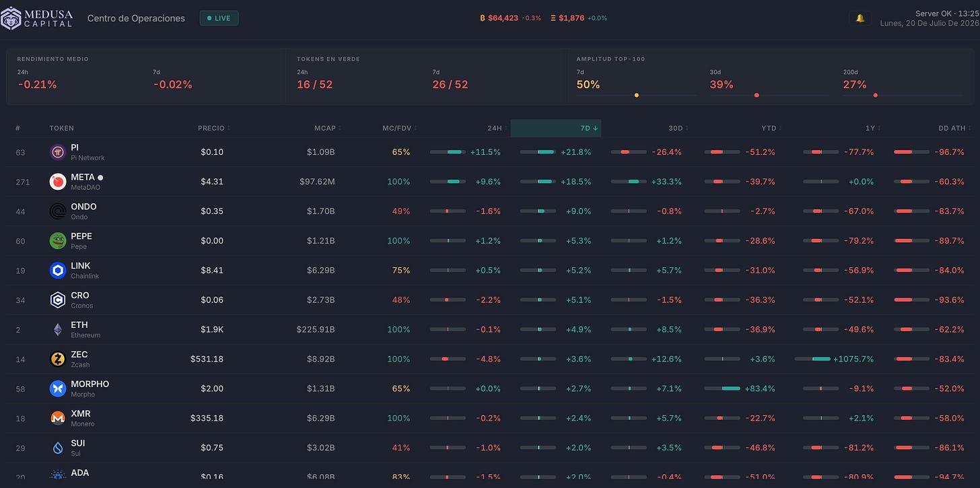Click the Ethereum diamond icon
The image size is (980, 488).
(x=58, y=330)
